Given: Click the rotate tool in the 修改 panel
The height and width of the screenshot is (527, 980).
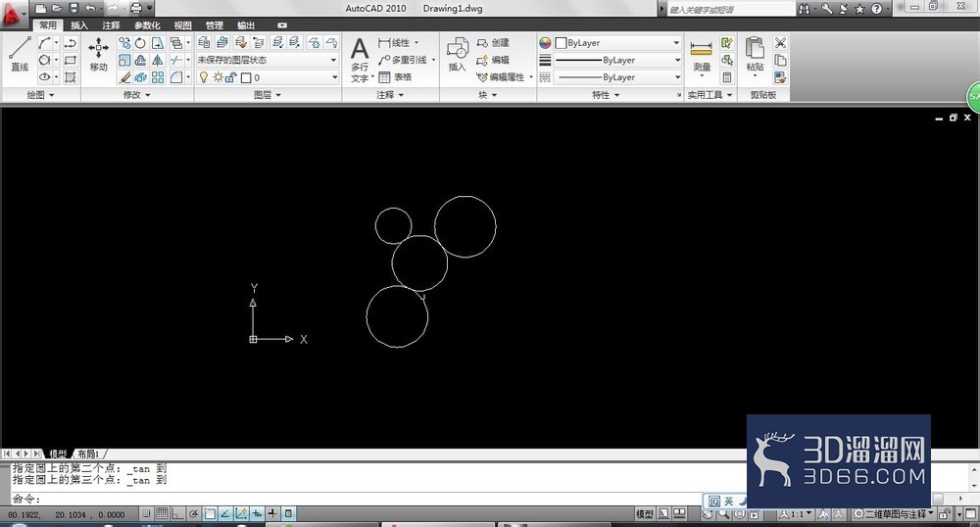Looking at the screenshot, I should point(140,43).
